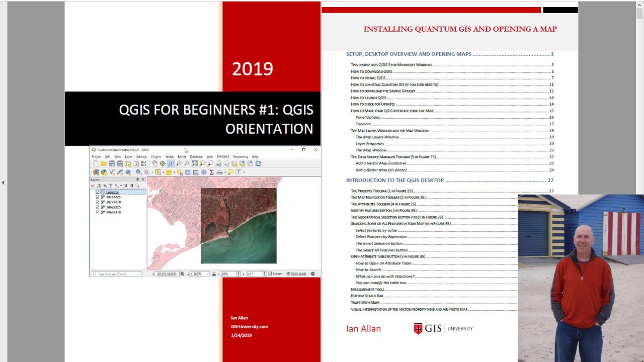Follow the 'How to Install QGIS' contents link
Image resolution: width=644 pixels, height=362 pixels.
coord(368,78)
